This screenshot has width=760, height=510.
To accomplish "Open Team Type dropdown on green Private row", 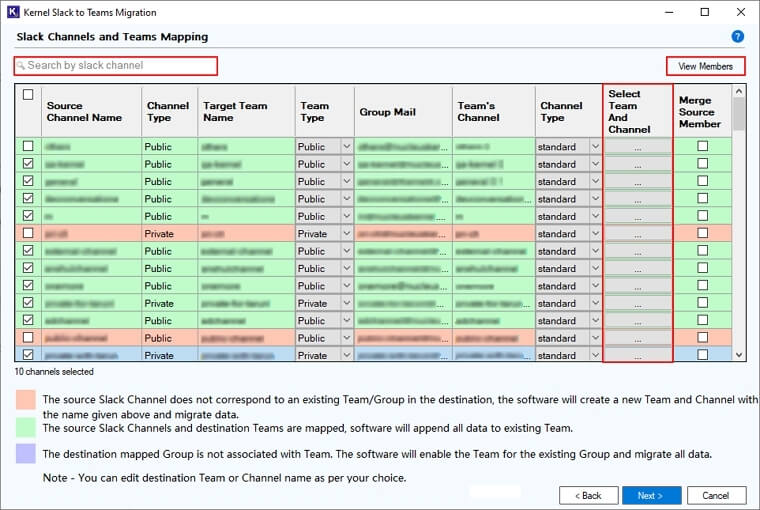I will tap(347, 303).
